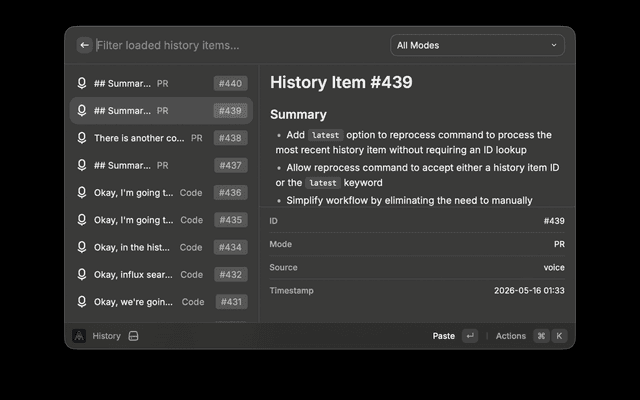Open the Okay, influx sear... item
This screenshot has width=640, height=400.
point(161,275)
